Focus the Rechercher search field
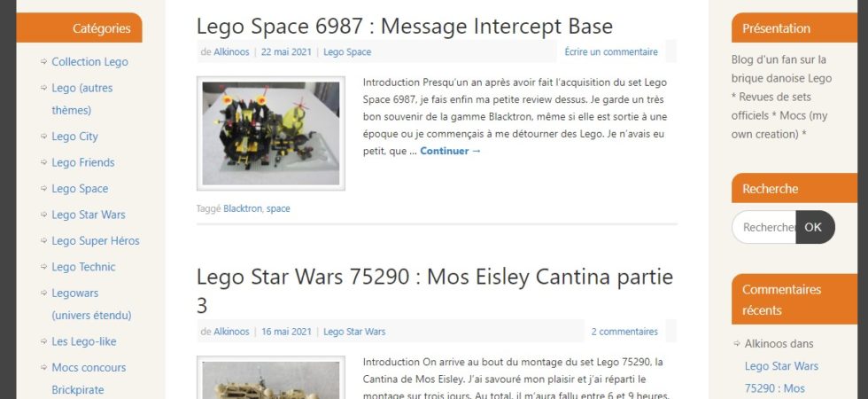The height and width of the screenshot is (399, 868). tap(763, 227)
